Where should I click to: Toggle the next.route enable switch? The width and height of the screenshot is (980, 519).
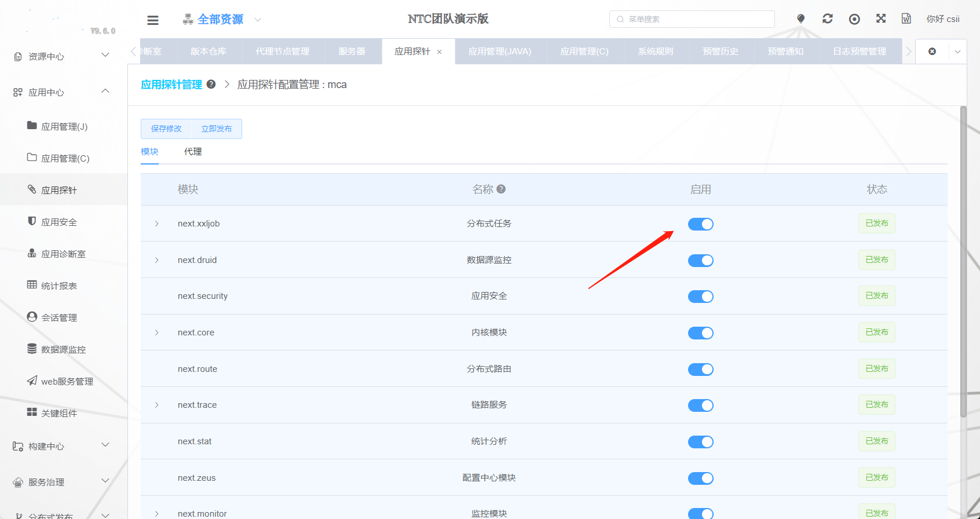(700, 370)
